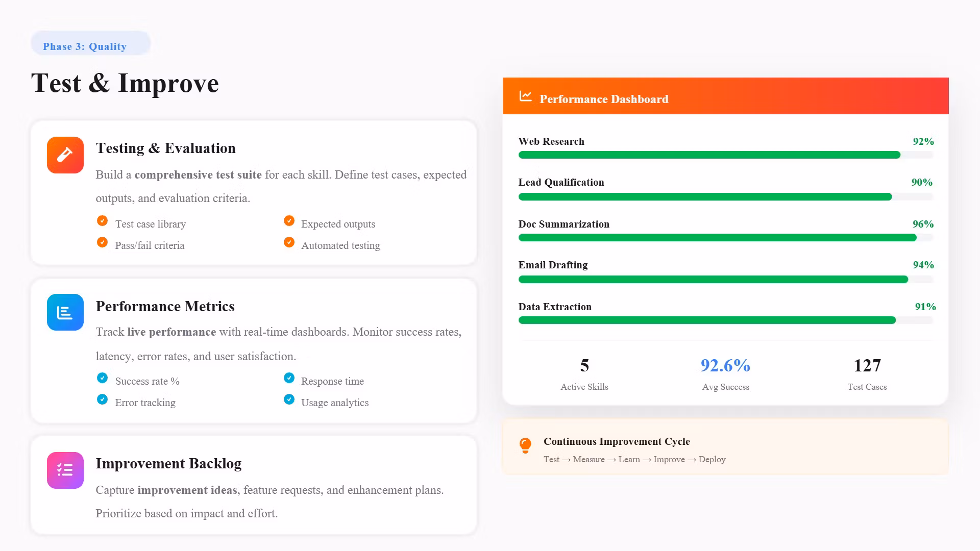Click the Web Research progress bar
The image size is (980, 551).
[x=726, y=155]
